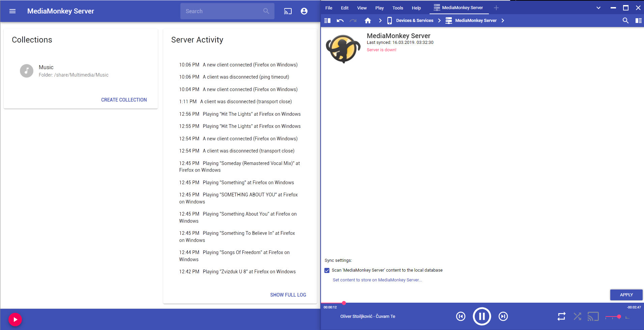Go to the previous track
This screenshot has width=644, height=330.
(x=461, y=316)
